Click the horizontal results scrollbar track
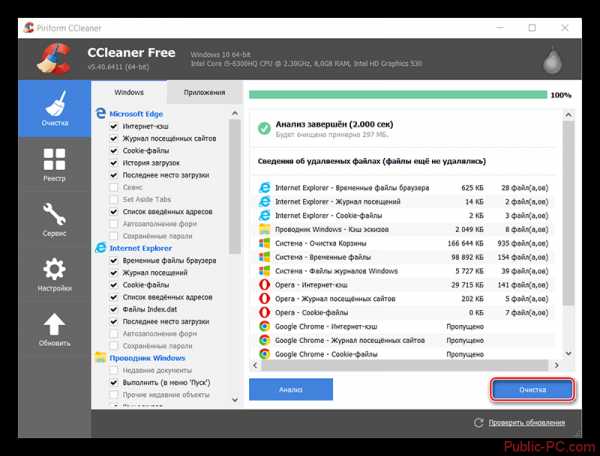 [x=406, y=365]
